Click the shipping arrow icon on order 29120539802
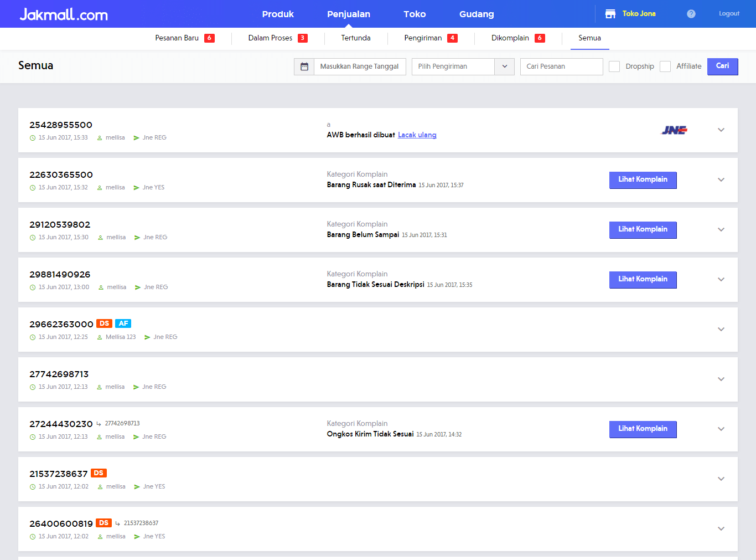This screenshot has width=756, height=560. click(137, 238)
